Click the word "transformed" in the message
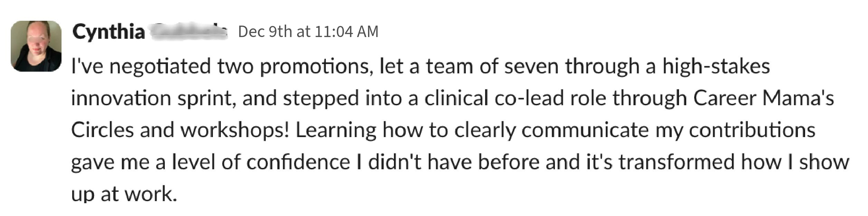Viewport: 868px width, 216px height. (x=676, y=162)
